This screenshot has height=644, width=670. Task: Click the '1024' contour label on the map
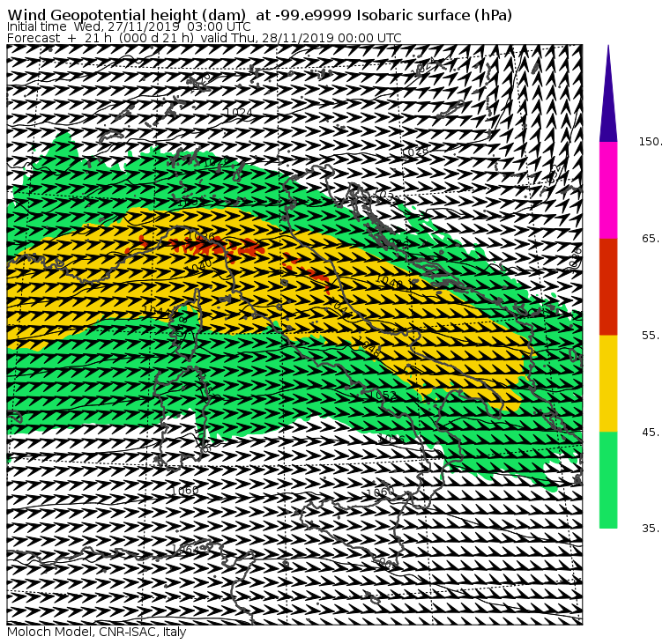point(239,112)
